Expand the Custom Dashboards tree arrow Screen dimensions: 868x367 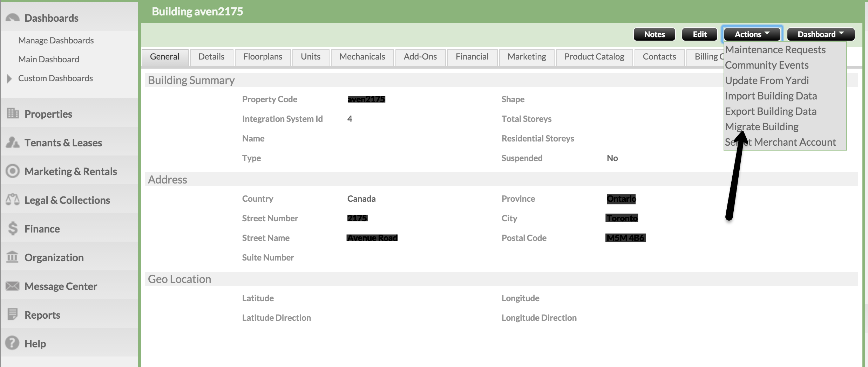coord(9,78)
